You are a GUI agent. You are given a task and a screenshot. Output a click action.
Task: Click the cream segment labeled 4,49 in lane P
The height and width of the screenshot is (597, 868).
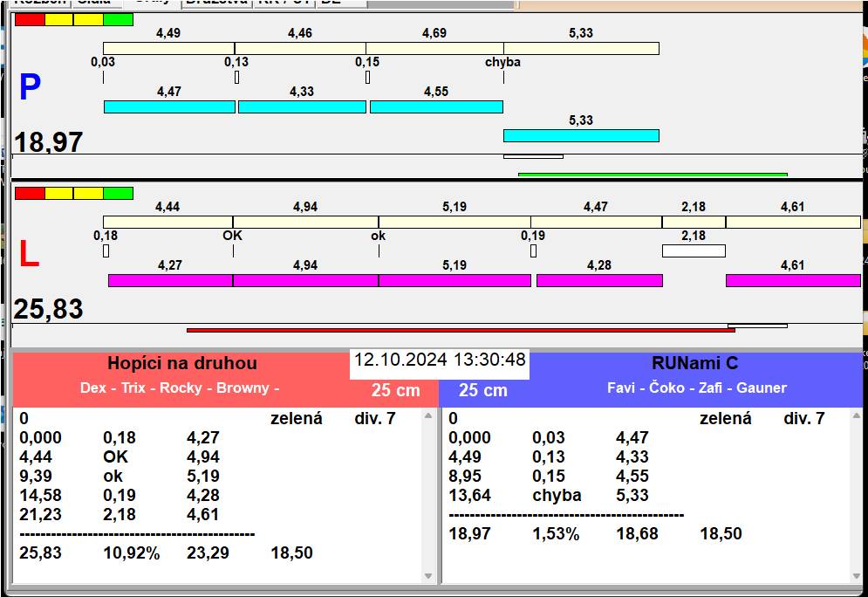tap(169, 48)
